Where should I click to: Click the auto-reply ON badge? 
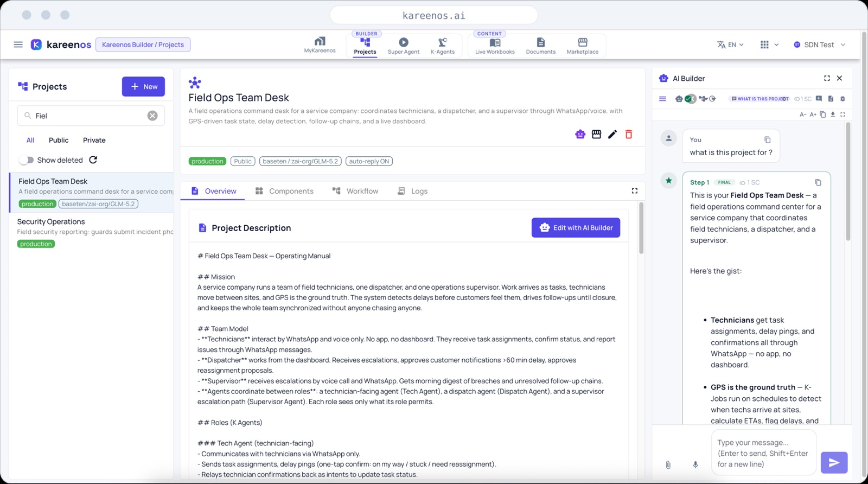[x=369, y=161]
